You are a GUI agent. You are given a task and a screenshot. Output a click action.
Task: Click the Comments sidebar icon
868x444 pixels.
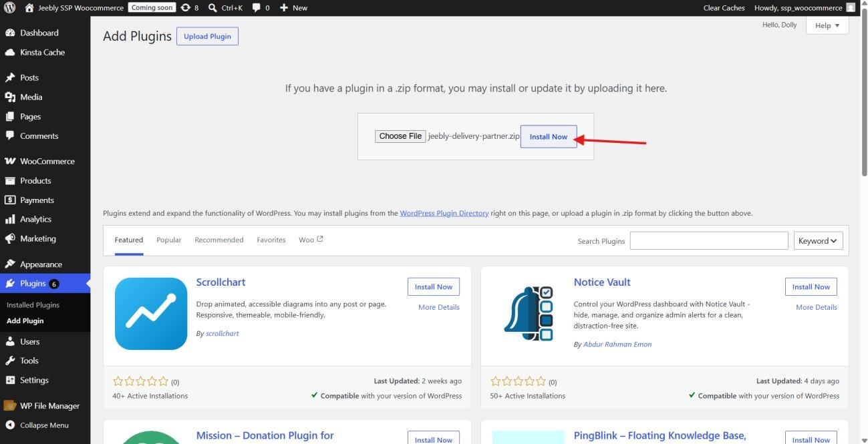click(x=10, y=136)
